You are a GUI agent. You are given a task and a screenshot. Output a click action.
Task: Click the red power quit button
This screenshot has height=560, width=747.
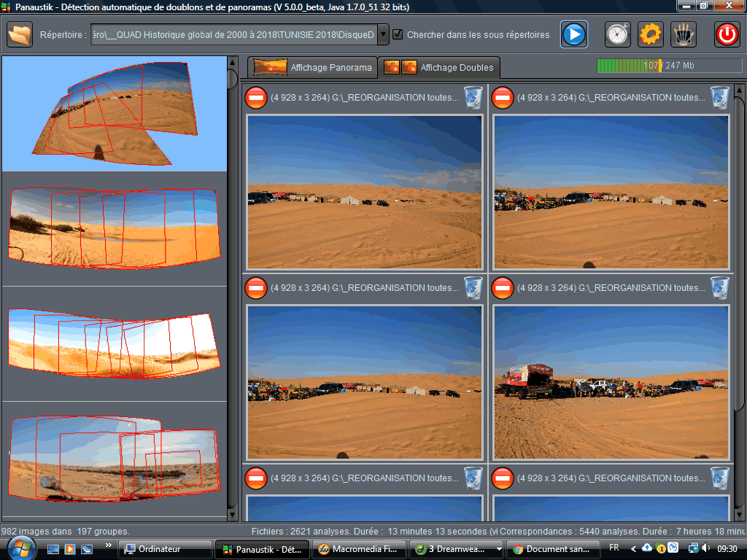click(727, 34)
